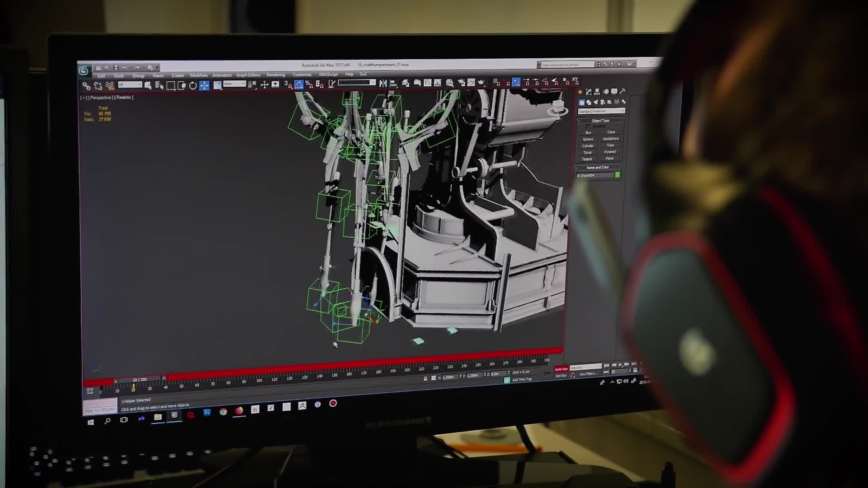
Task: Click the Key Filters button
Action: coord(589,374)
